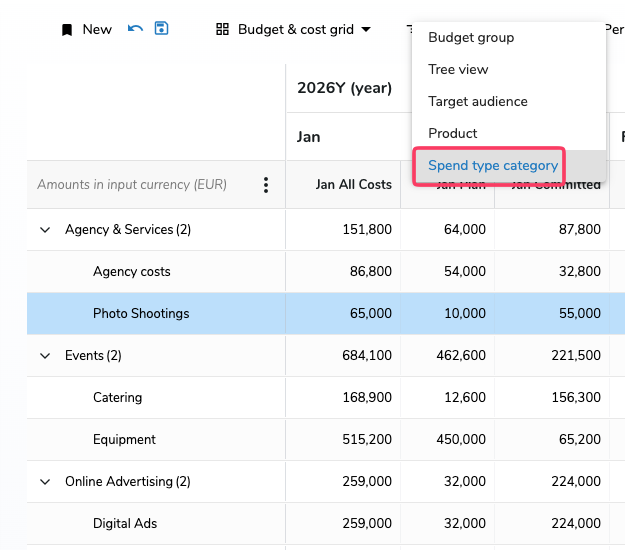This screenshot has height=550, width=625.
Task: Click the bookmark icon beside New
Action: (x=67, y=30)
